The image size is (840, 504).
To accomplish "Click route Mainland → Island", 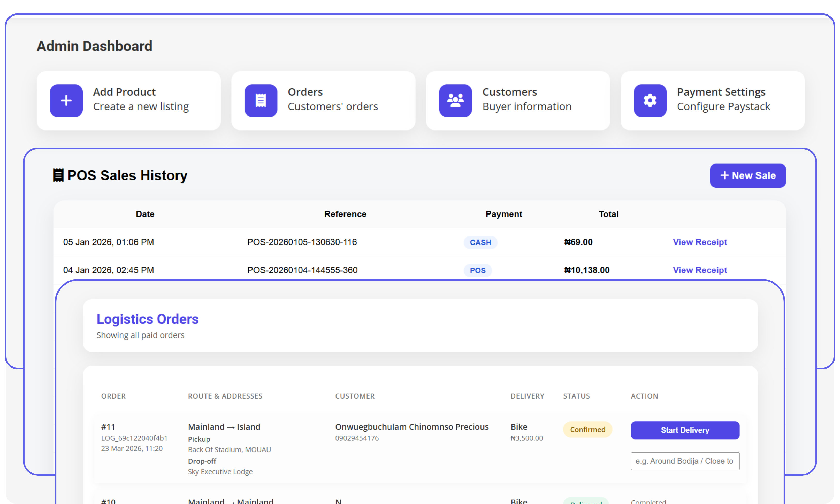I will coord(224,427).
